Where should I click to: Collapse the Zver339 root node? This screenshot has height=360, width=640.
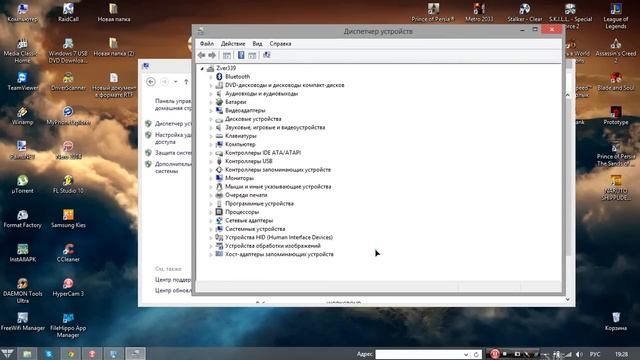click(x=202, y=69)
